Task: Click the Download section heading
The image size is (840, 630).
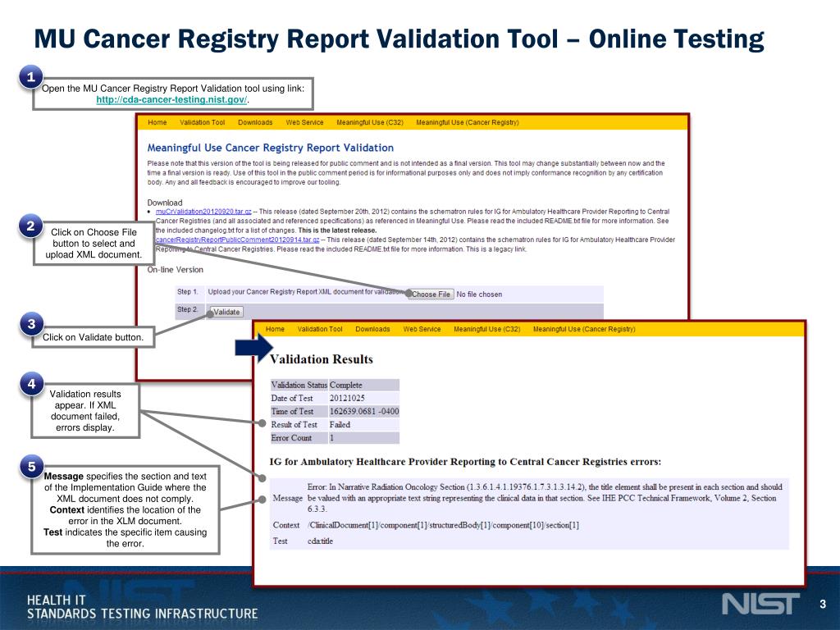Action: coord(164,203)
